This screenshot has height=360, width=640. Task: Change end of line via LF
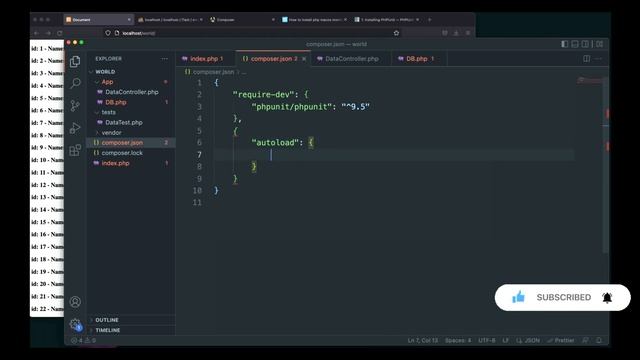click(x=505, y=340)
